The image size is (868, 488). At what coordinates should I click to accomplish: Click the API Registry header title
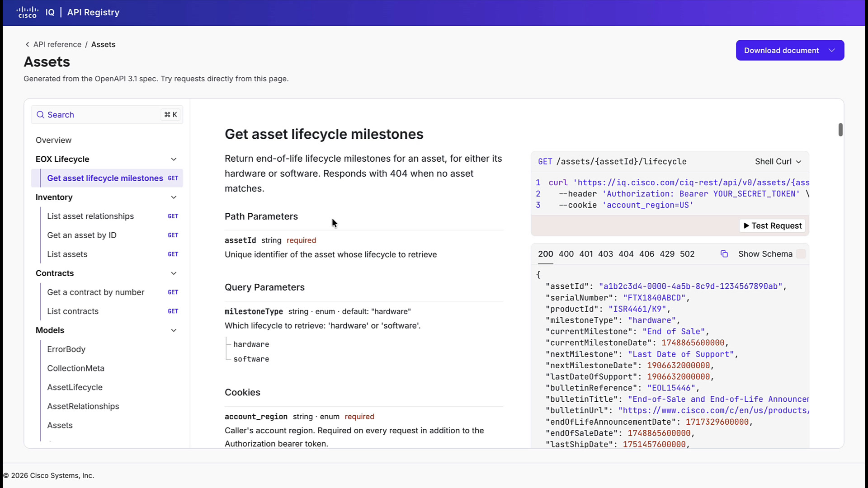pyautogui.click(x=93, y=12)
